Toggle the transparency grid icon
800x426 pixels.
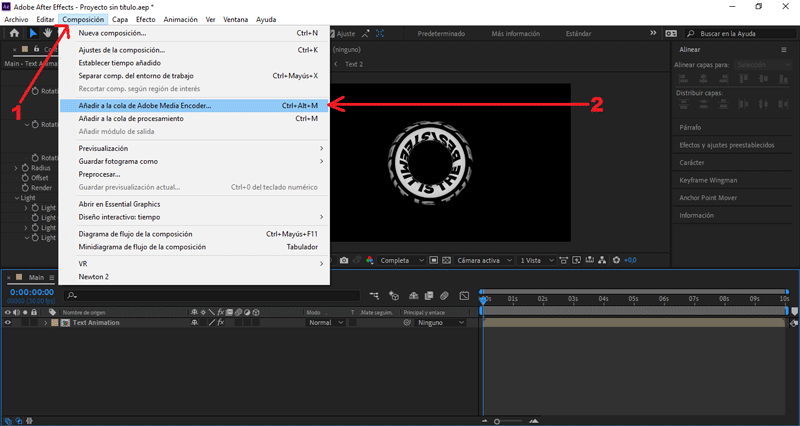coord(446,260)
